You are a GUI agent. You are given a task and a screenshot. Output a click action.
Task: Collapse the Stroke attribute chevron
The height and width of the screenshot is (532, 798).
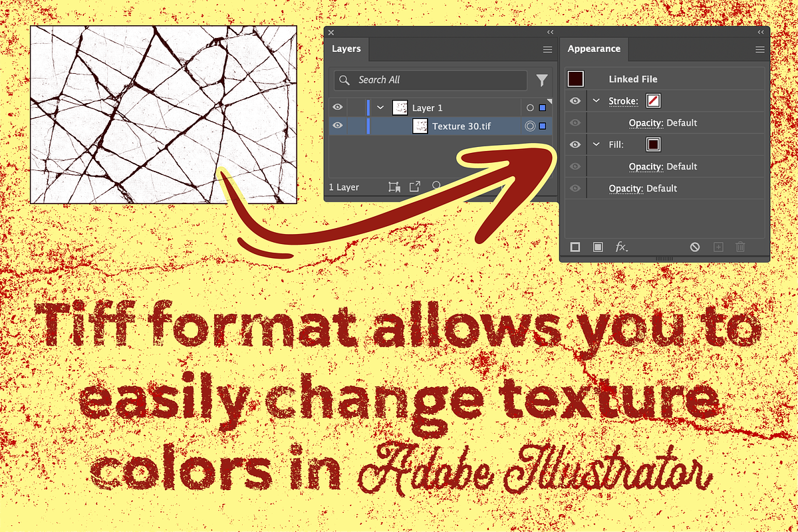[597, 101]
